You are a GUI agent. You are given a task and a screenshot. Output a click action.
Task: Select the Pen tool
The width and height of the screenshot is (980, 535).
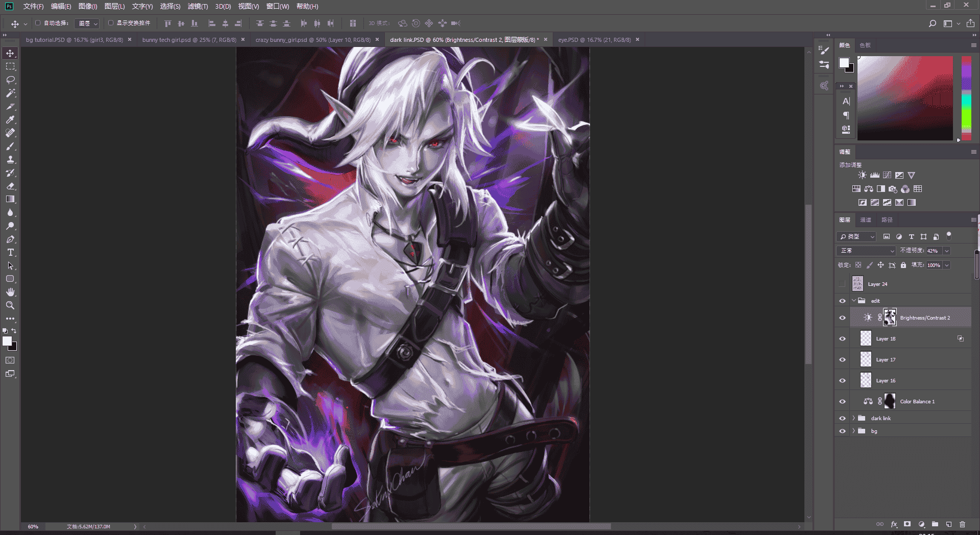(10, 239)
